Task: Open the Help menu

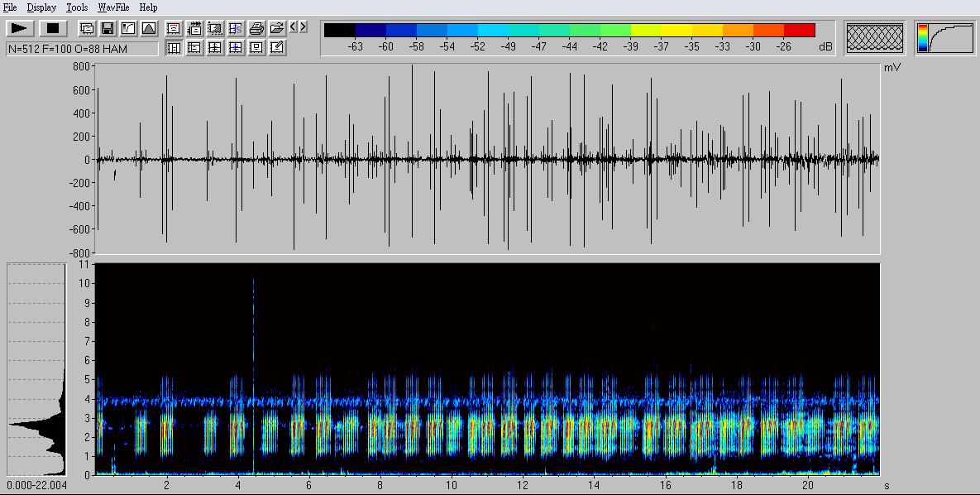Action: [x=148, y=7]
